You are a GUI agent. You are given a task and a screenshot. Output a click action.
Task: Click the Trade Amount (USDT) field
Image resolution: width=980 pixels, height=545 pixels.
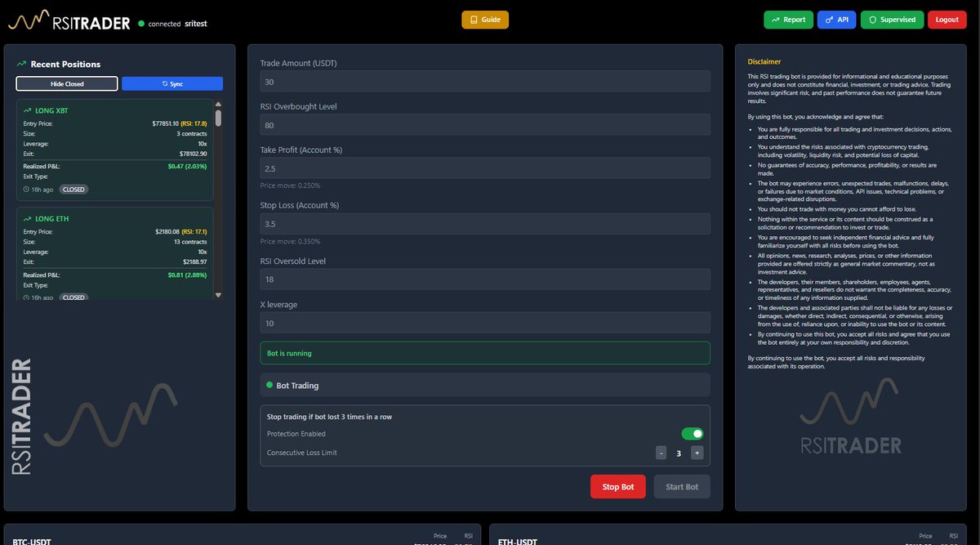[x=485, y=82]
